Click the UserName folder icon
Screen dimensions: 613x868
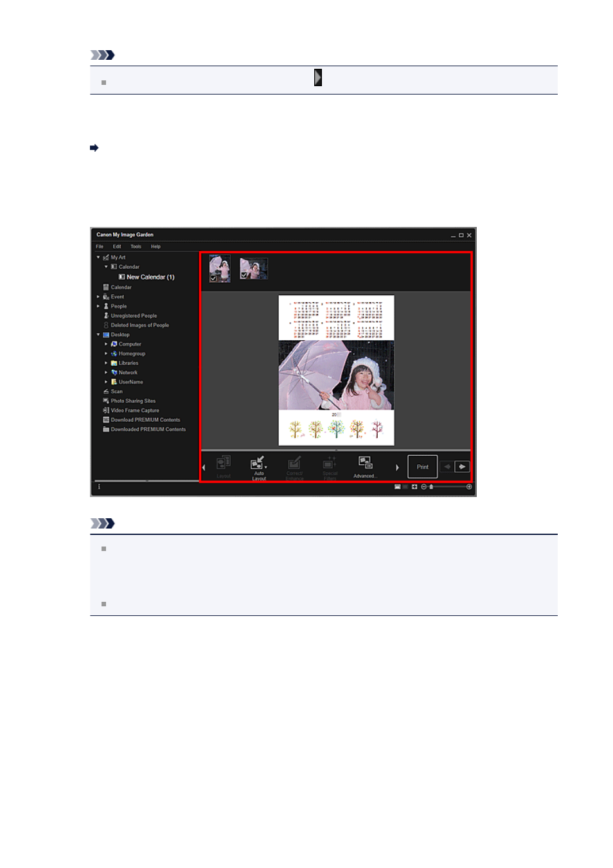click(114, 382)
